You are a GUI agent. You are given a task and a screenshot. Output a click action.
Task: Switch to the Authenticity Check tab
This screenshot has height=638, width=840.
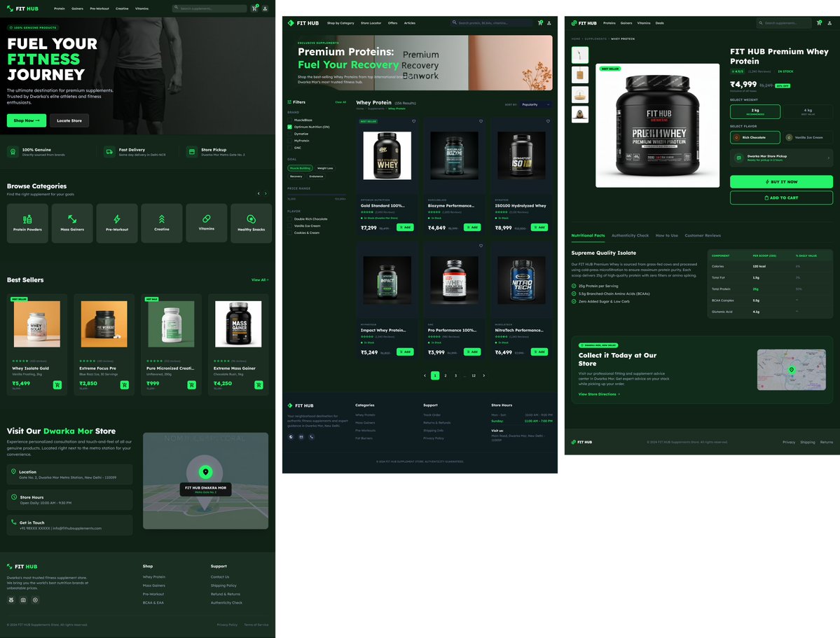point(630,235)
